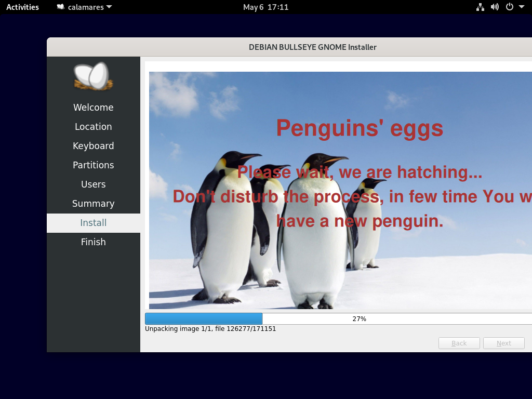Open the system menu chevron at top right
Image resolution: width=532 pixels, height=399 pixels.
(x=521, y=7)
